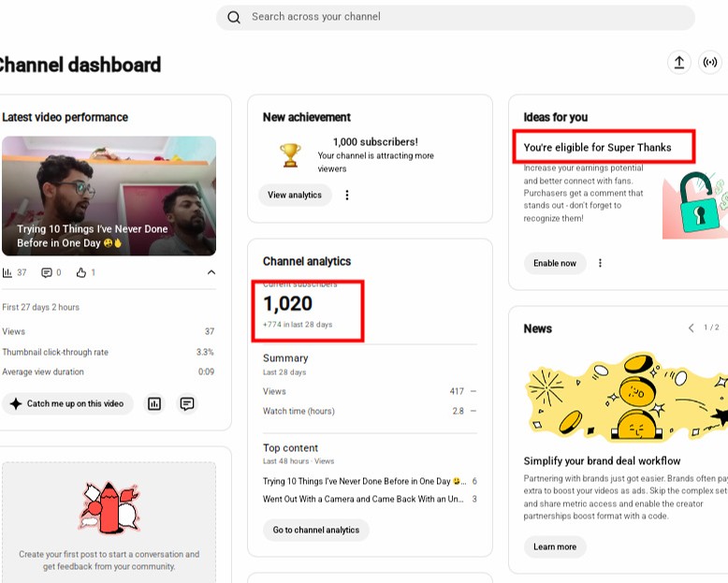
Task: Open comments icon beside Catch me up
Action: pyautogui.click(x=187, y=404)
